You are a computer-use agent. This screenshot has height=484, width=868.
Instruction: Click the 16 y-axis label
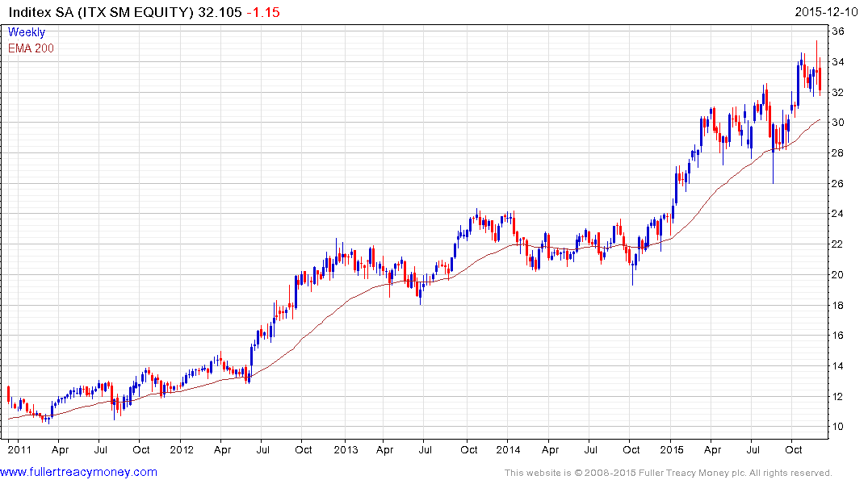[x=837, y=336]
